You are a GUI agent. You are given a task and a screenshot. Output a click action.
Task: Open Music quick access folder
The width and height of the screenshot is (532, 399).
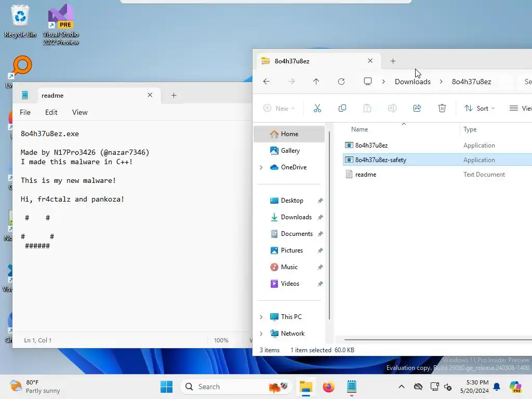pyautogui.click(x=289, y=267)
